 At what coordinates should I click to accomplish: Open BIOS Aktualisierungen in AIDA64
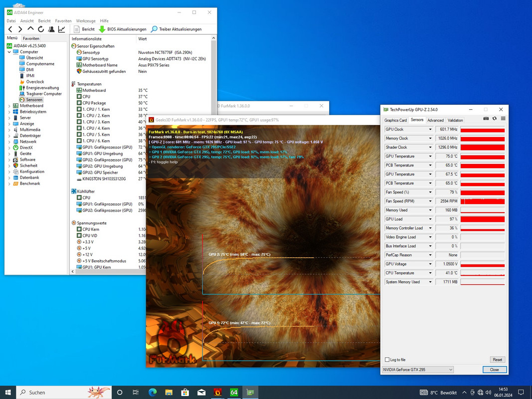coord(123,29)
